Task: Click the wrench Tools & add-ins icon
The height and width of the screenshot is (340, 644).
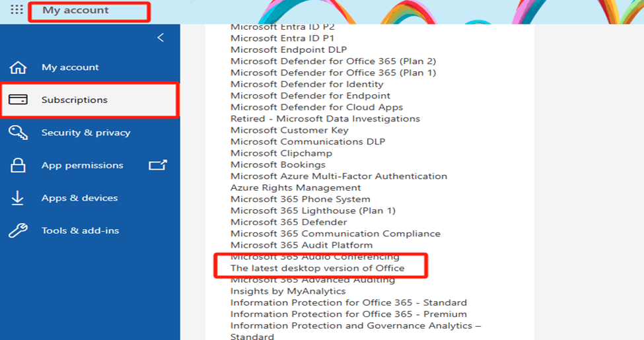Action: tap(18, 230)
